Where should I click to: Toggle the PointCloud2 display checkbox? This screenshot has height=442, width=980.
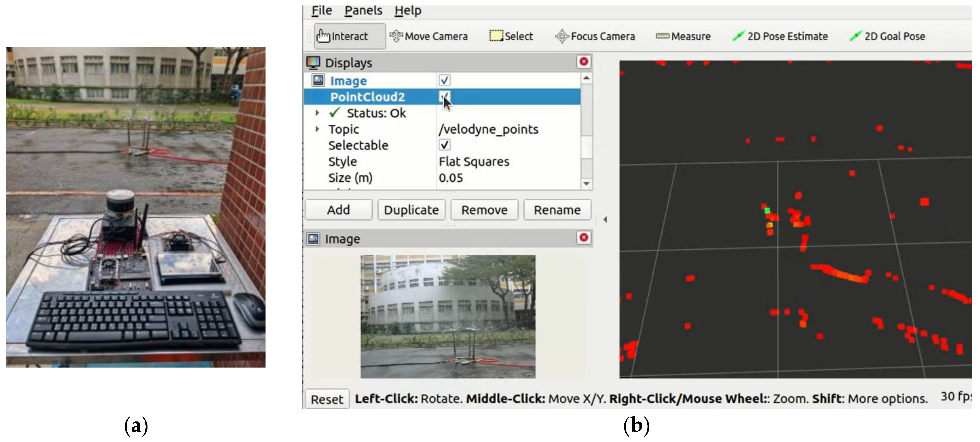[x=444, y=97]
